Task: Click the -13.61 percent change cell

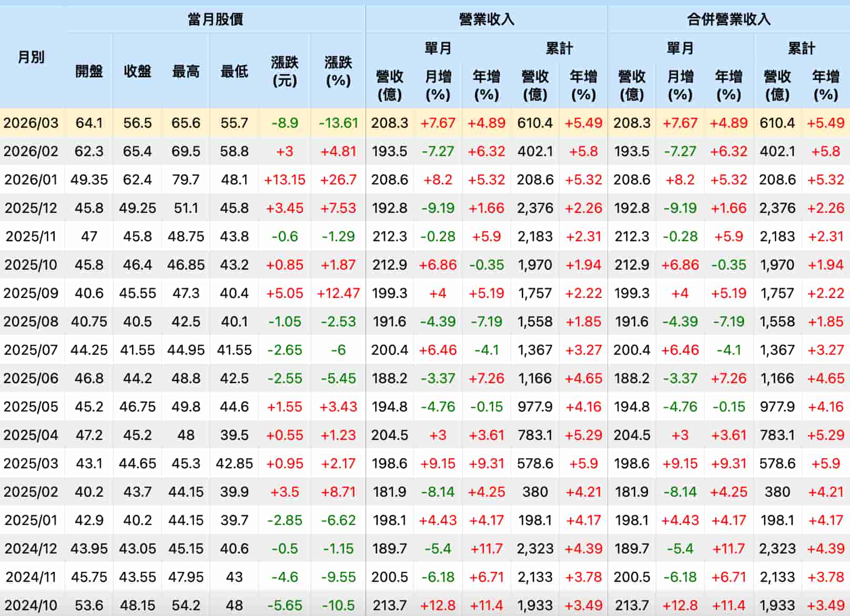Action: [338, 123]
